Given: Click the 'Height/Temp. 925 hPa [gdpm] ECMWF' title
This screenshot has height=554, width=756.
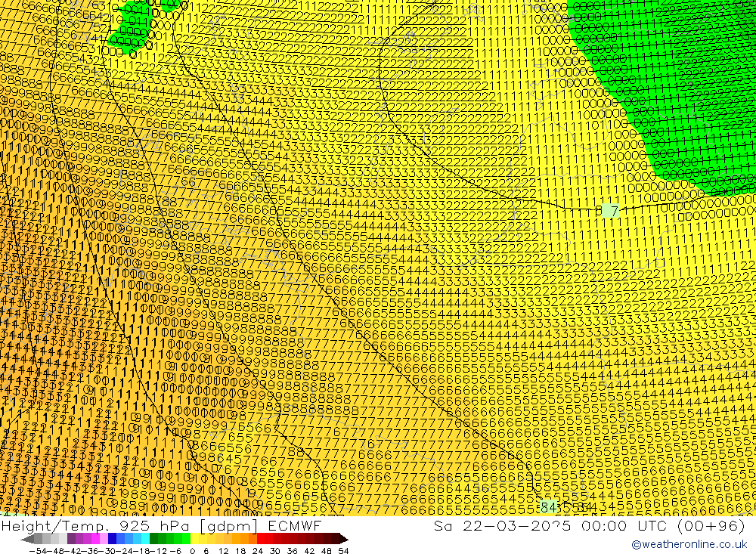Looking at the screenshot, I should [x=161, y=525].
